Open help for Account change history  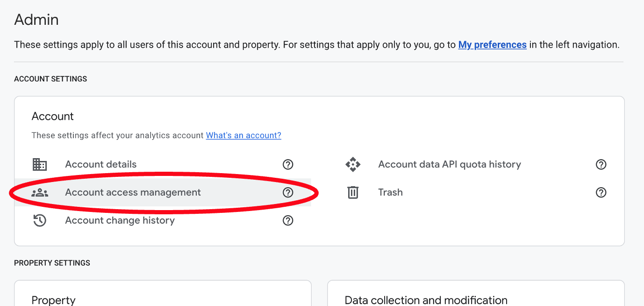[288, 220]
